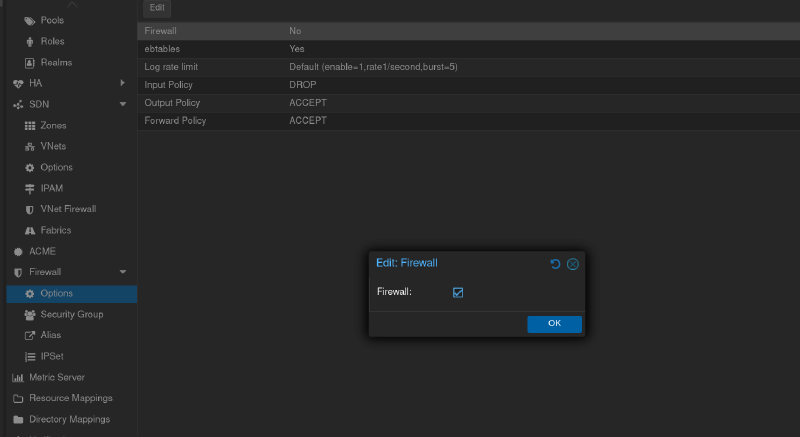Open the Security Group menu item
Image resolution: width=800 pixels, height=437 pixels.
pyautogui.click(x=71, y=314)
